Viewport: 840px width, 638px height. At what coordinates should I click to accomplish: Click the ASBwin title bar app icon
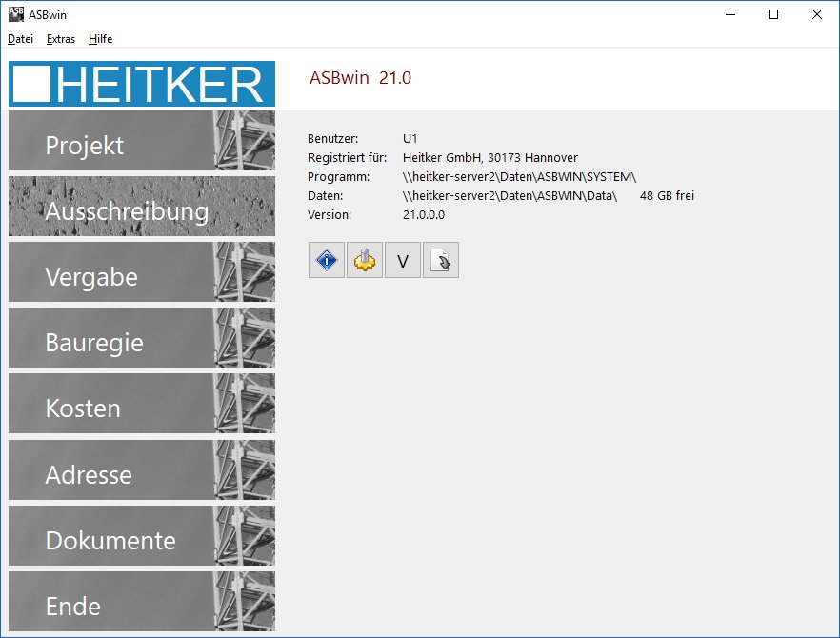tap(16, 14)
